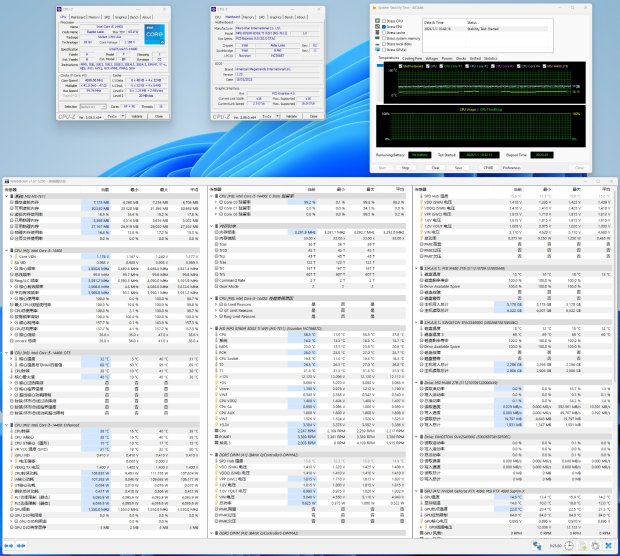
Task: Toggle the CPU Core #2 legend checkbox
Action: (467, 66)
